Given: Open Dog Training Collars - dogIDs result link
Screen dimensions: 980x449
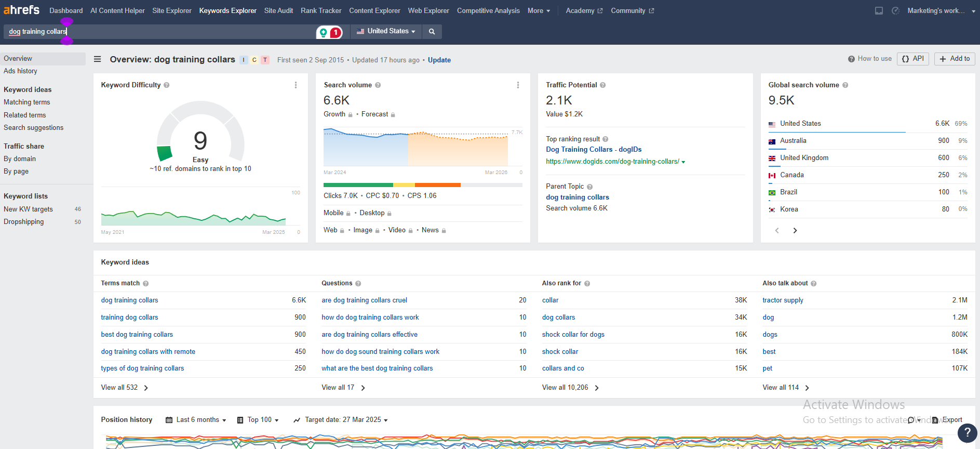Looking at the screenshot, I should [x=594, y=150].
